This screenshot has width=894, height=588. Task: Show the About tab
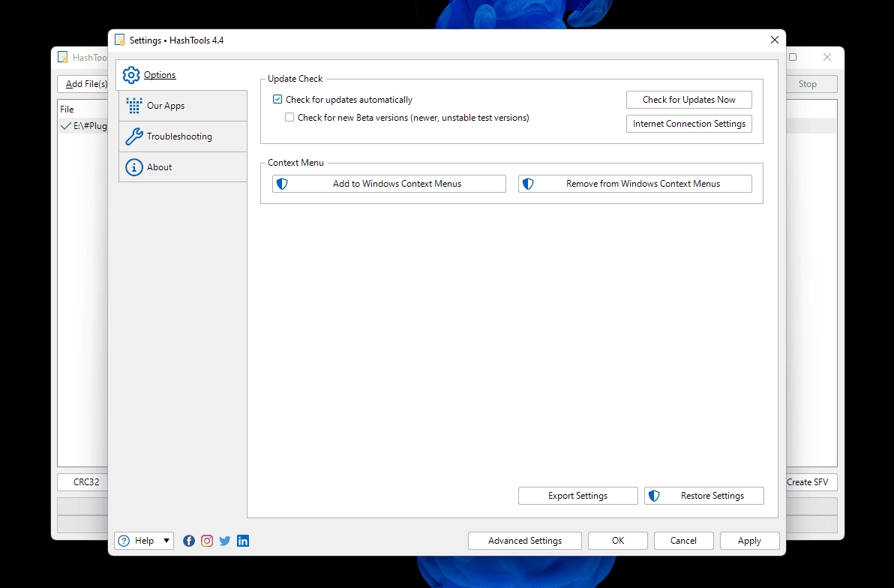click(183, 167)
